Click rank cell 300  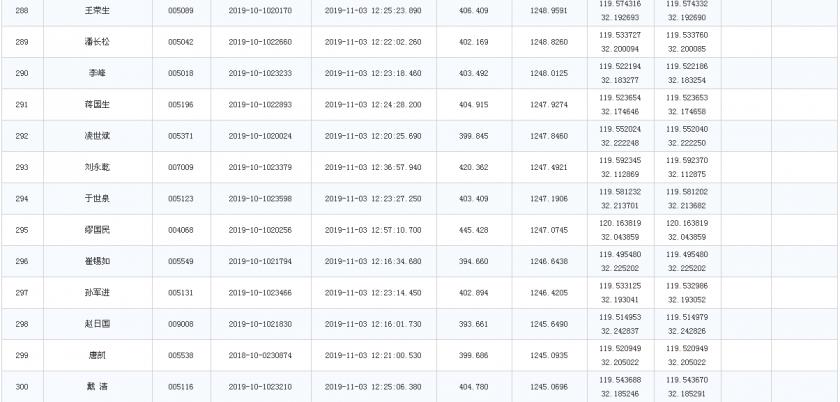click(22, 387)
